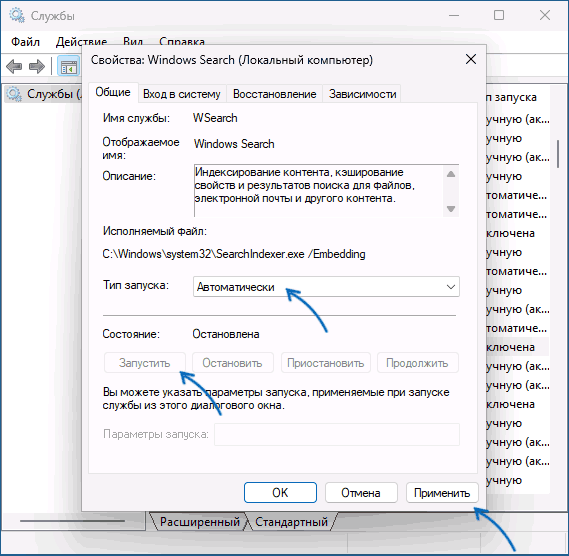The width and height of the screenshot is (569, 556).
Task: Click the description text box content
Action: click(318, 191)
